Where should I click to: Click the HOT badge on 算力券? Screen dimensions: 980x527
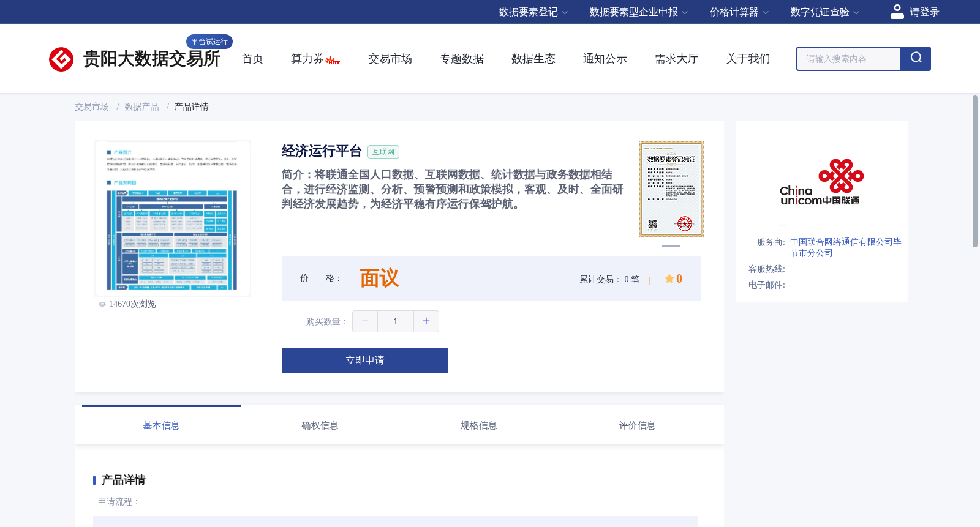pos(333,61)
